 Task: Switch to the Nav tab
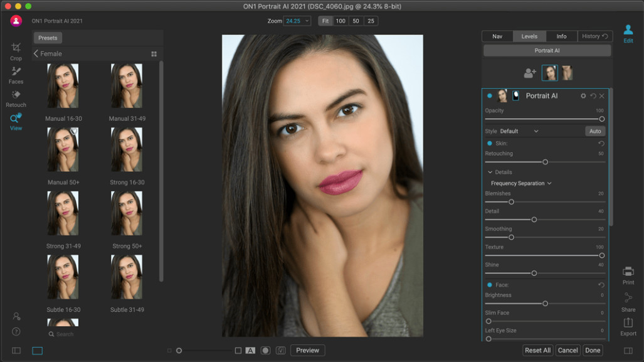(x=497, y=36)
